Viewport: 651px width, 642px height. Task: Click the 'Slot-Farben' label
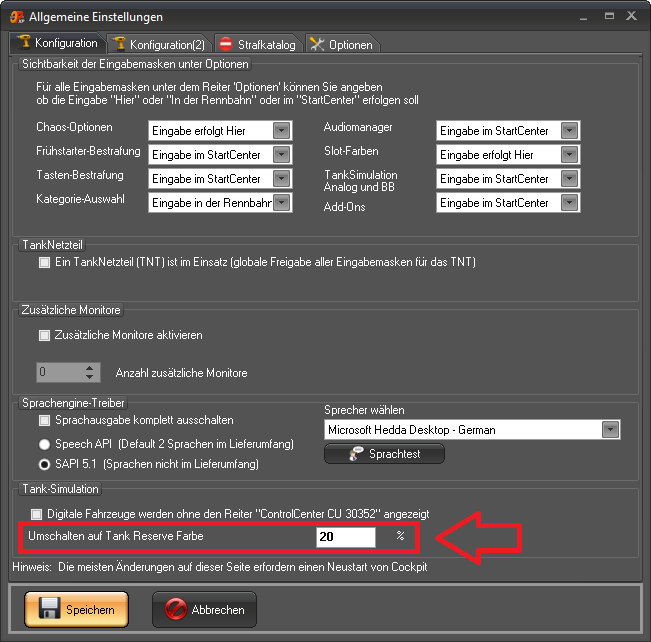tap(351, 151)
